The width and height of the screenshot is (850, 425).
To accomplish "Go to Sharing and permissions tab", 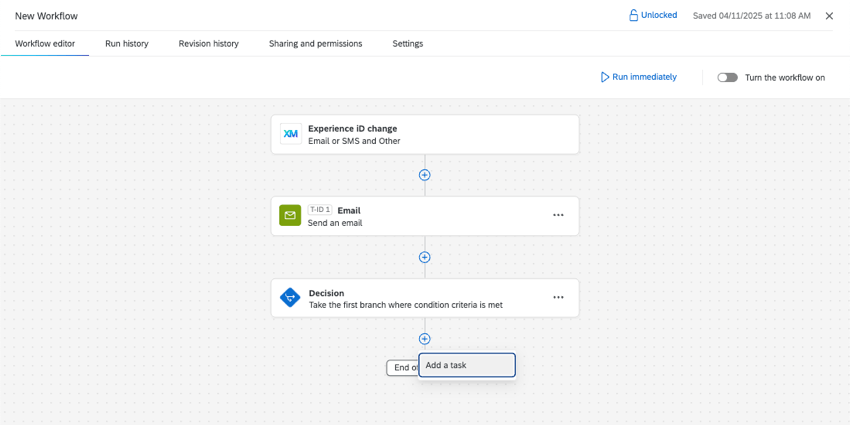I will pyautogui.click(x=315, y=44).
